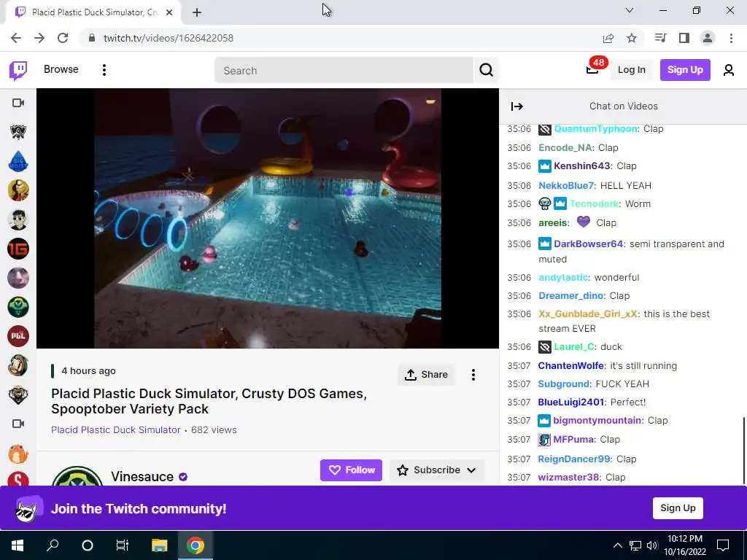Click username NekkoBlue7 in chat
This screenshot has width=747, height=560.
(566, 186)
